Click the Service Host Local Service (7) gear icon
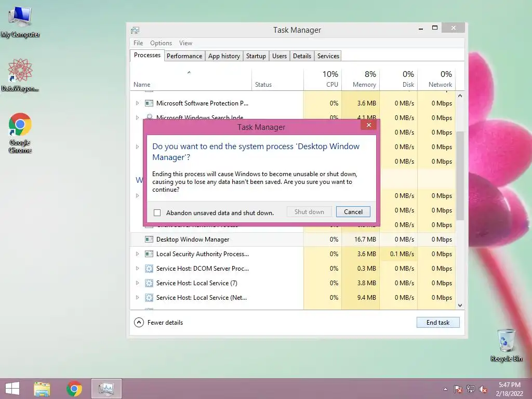 pos(149,283)
